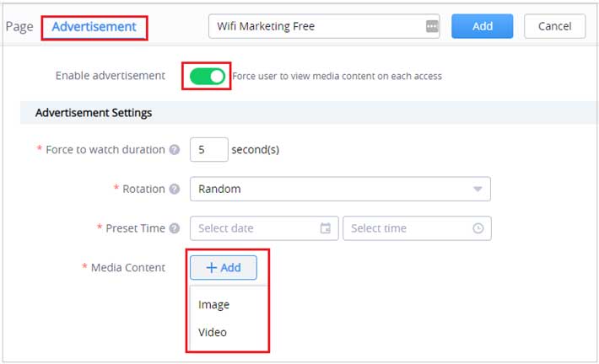Click the help icon beside Rotation
The height and width of the screenshot is (364, 599).
175,189
